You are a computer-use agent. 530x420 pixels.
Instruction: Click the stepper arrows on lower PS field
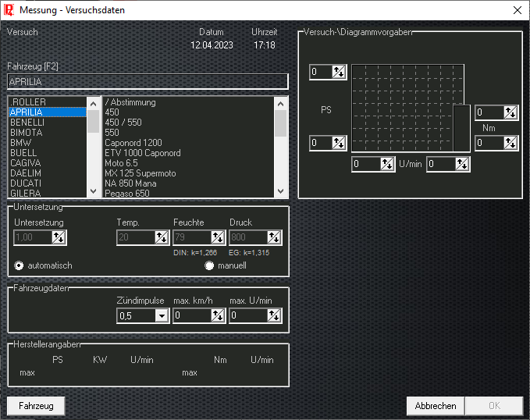[x=339, y=143]
